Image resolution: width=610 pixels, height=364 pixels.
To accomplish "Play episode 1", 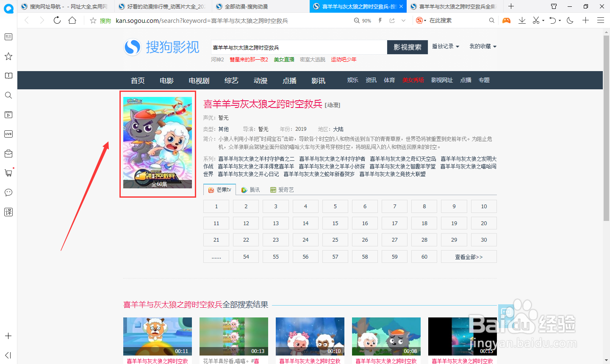I will (x=216, y=207).
